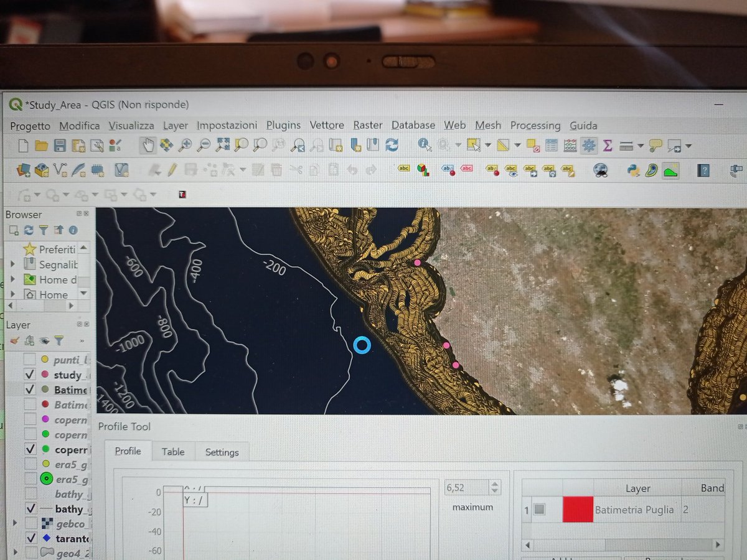This screenshot has width=747, height=560.
Task: Click the 6,52 maximum value field
Action: [466, 488]
